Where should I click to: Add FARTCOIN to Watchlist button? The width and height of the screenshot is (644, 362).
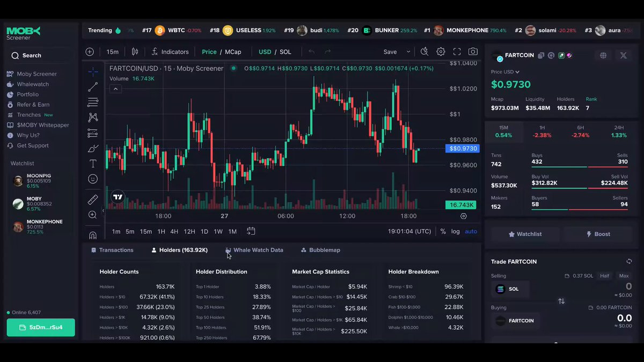(x=525, y=234)
